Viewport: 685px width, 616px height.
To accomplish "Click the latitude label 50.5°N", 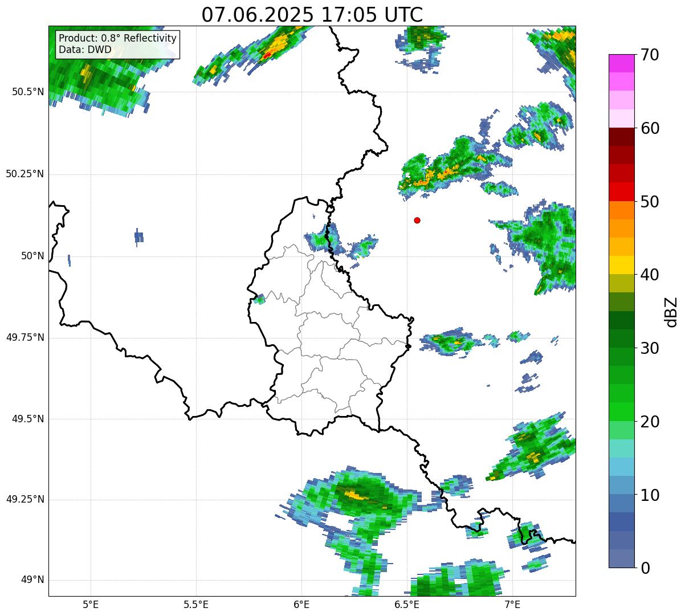I will pyautogui.click(x=27, y=92).
